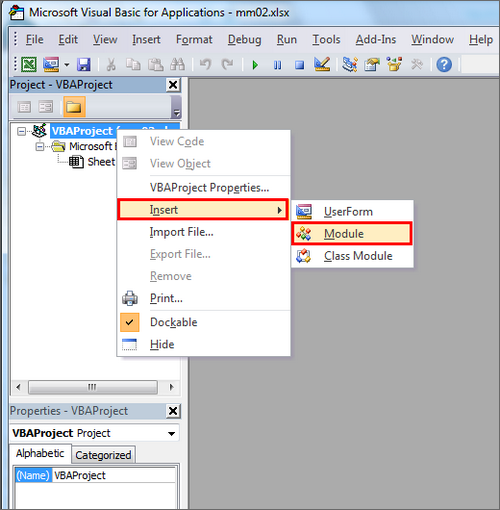The width and height of the screenshot is (500, 510).
Task: Click the Redo arrow icon
Action: (x=227, y=64)
